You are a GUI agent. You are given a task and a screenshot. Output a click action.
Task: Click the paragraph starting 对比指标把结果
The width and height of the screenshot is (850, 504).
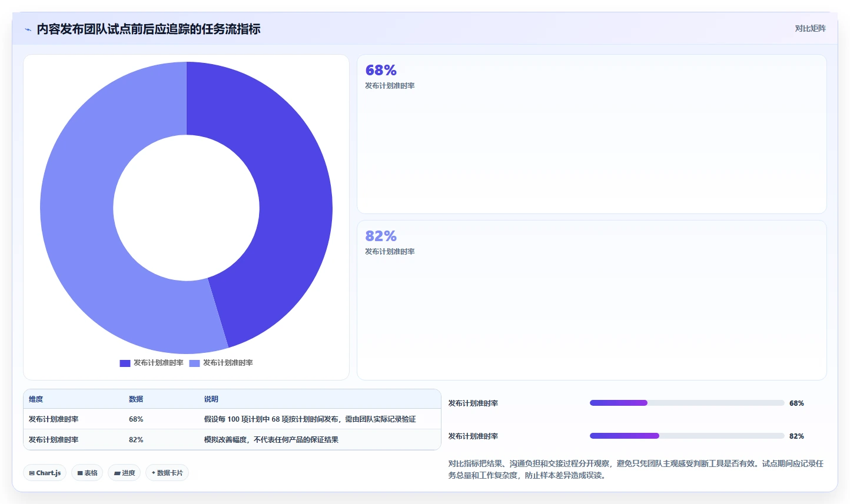636,469
